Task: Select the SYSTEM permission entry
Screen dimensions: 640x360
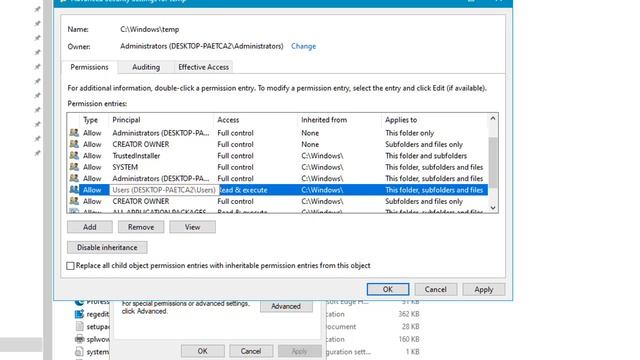Action: tap(278, 167)
